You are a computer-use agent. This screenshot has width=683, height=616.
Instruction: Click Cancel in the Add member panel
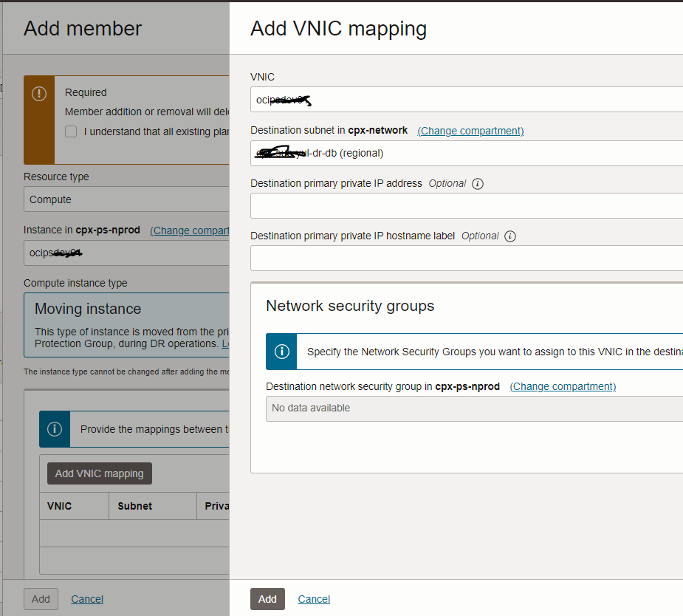tap(87, 599)
